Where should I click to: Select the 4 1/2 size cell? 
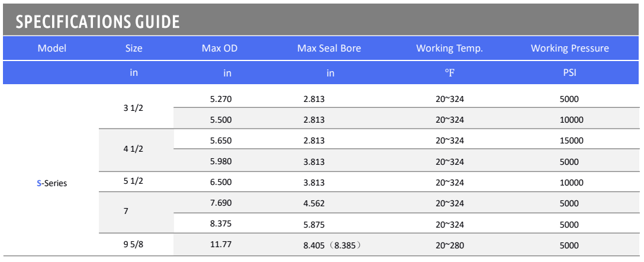(133, 149)
